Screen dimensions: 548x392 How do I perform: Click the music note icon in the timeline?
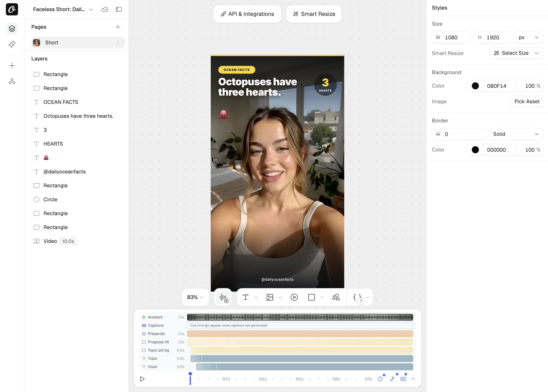tap(392, 379)
